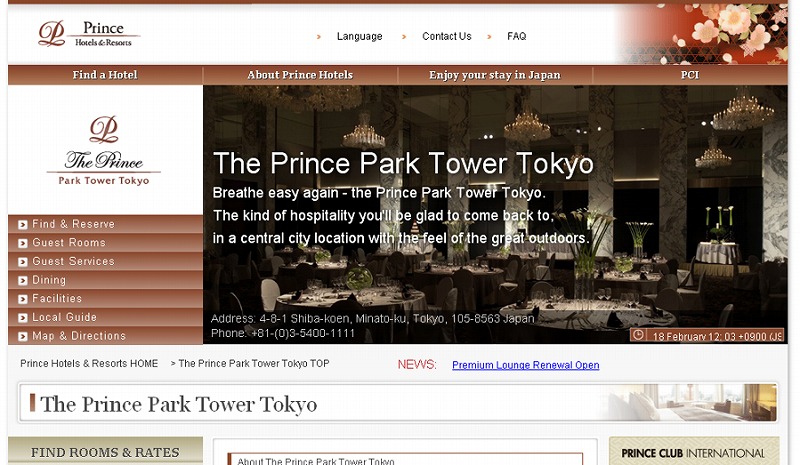Select Local Guide in sidebar
800x465 pixels.
pos(106,317)
